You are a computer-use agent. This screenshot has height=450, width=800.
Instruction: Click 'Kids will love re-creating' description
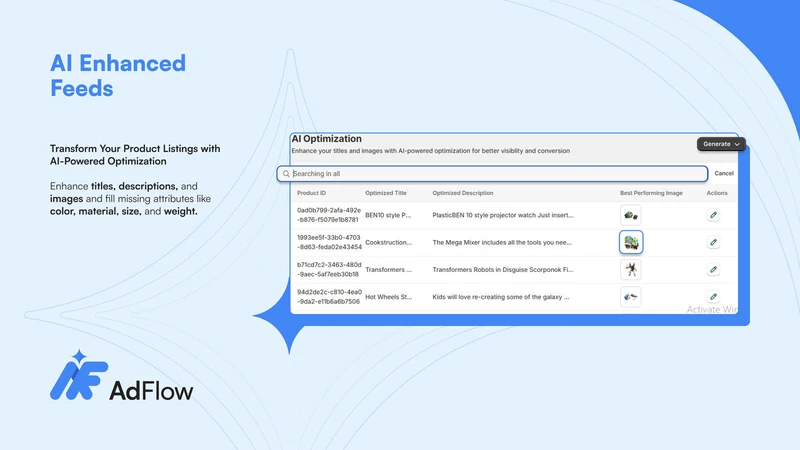501,296
